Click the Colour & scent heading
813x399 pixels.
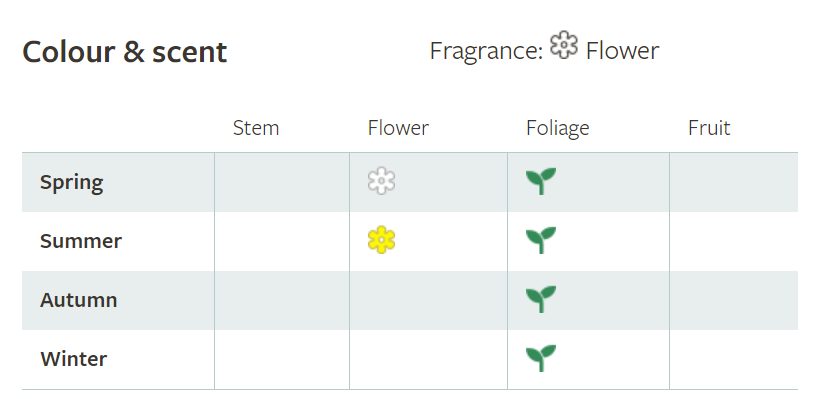pyautogui.click(x=125, y=52)
